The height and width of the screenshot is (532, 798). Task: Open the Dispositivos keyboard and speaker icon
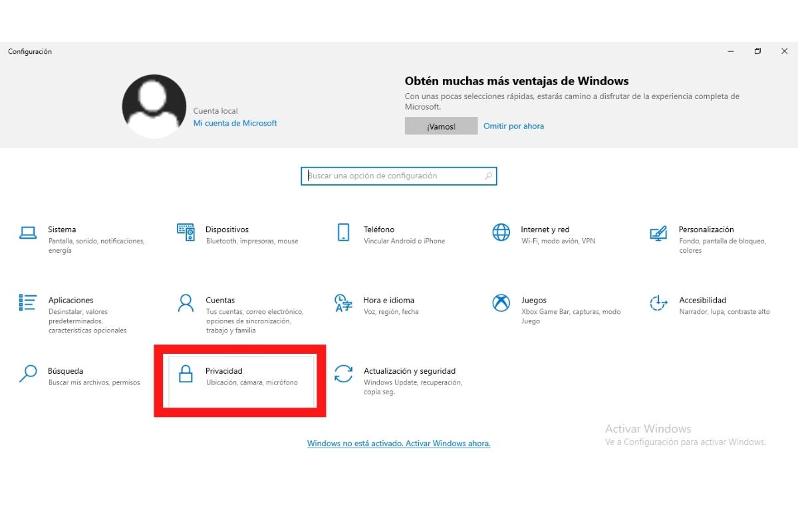click(186, 232)
